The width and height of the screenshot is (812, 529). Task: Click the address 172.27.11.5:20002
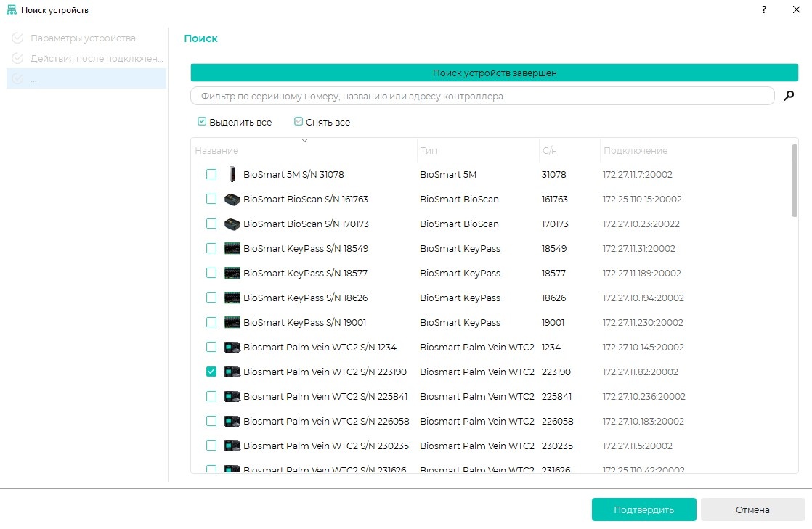click(x=638, y=446)
